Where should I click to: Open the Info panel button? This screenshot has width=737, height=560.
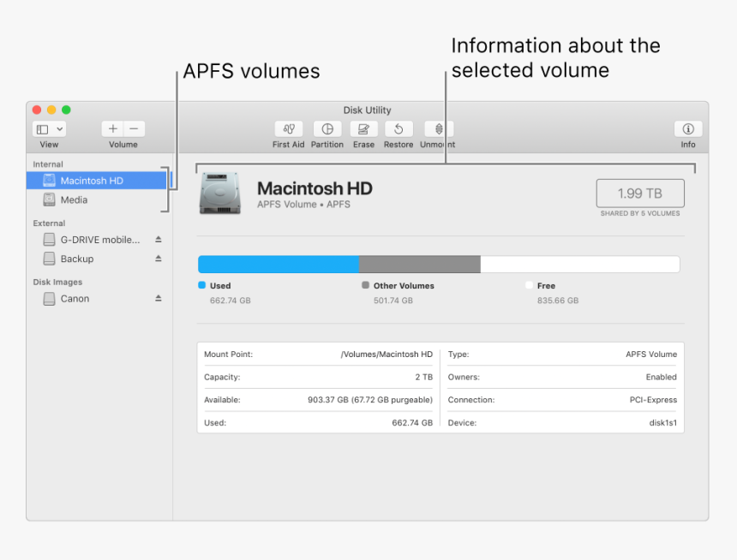click(688, 128)
